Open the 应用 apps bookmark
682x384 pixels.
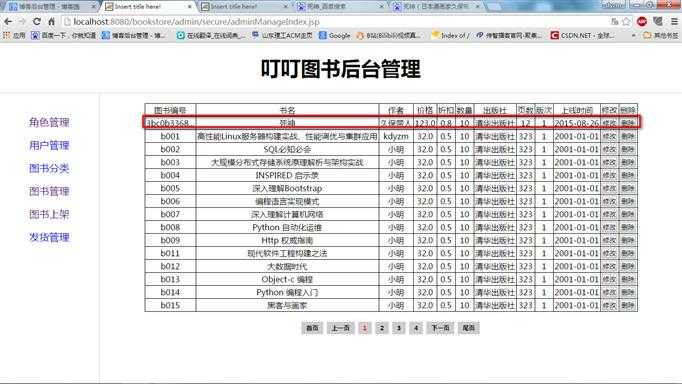[14, 35]
